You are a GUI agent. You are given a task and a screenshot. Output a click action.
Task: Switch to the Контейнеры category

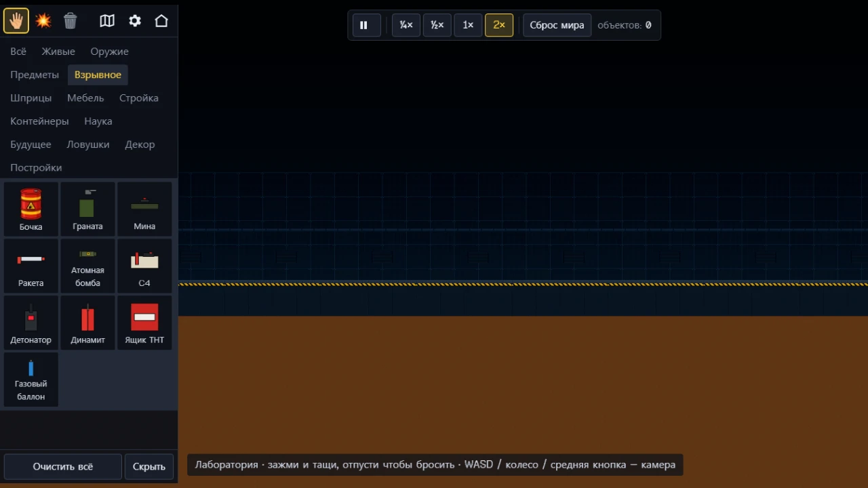coord(39,121)
